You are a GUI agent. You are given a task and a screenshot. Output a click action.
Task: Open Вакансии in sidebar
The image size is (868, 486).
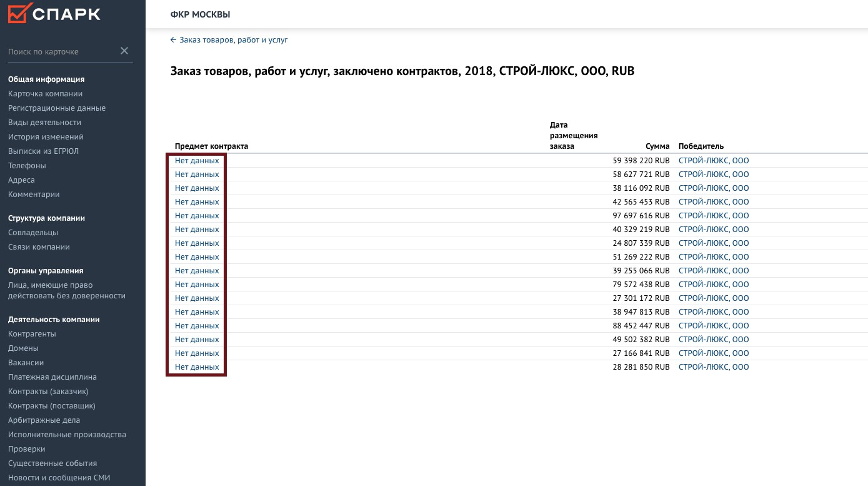[x=26, y=363]
